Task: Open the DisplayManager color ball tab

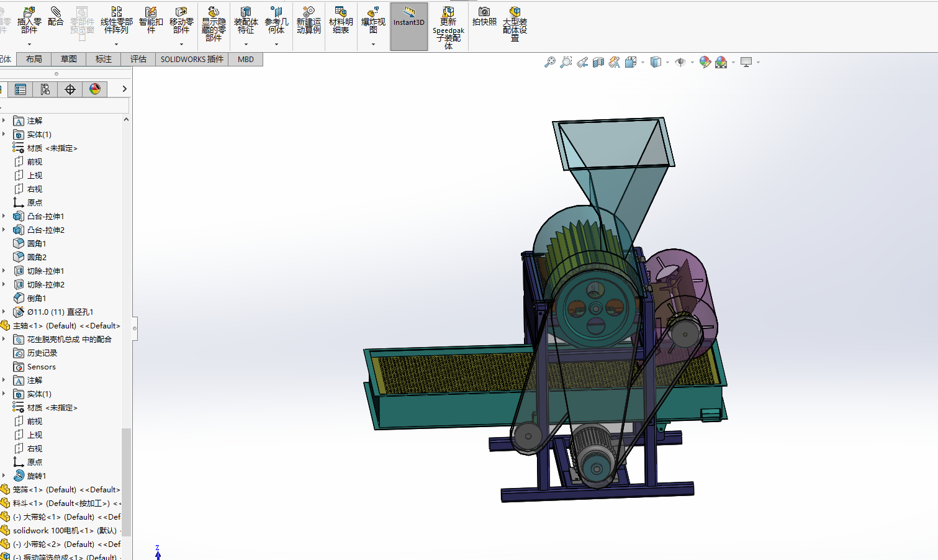Action: pos(95,89)
